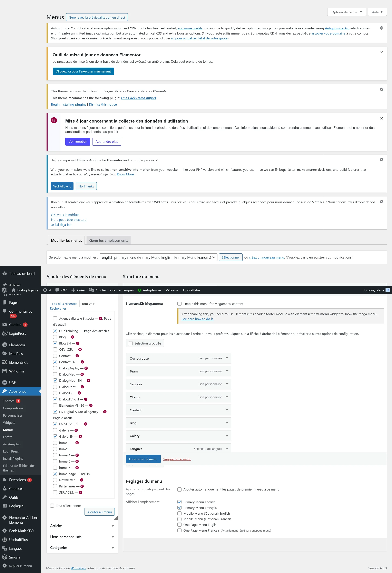Image resolution: width=392 pixels, height=573 pixels.
Task: Click the LoginPress sidebar icon
Action: coord(5,333)
